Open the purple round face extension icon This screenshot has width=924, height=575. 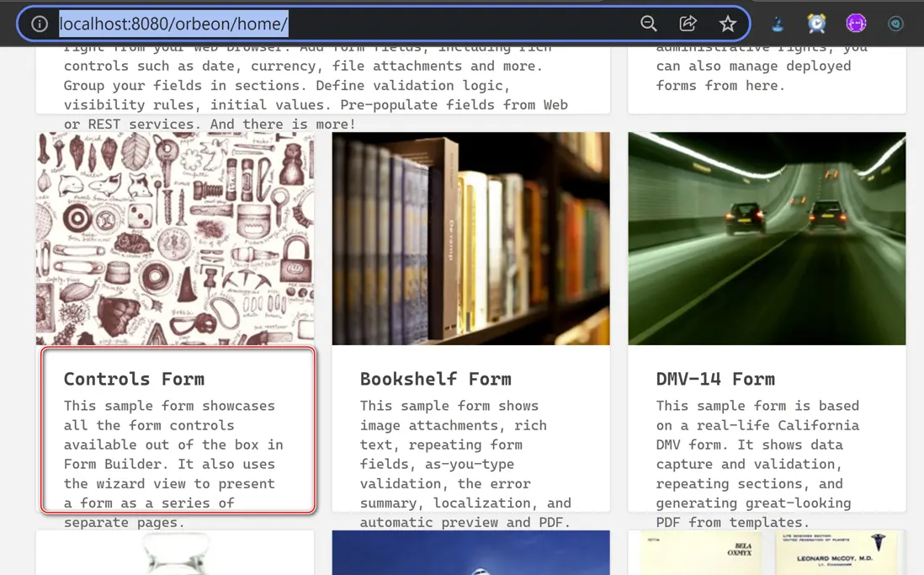(856, 24)
